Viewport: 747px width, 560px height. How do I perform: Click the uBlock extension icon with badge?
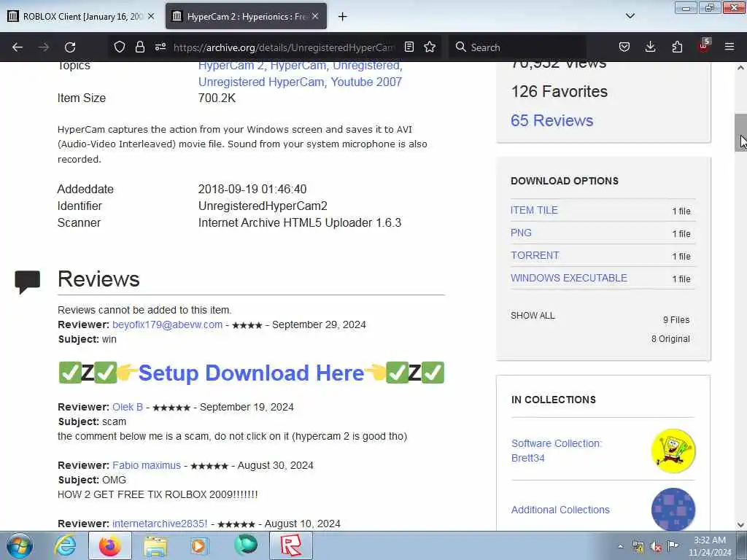(x=704, y=46)
